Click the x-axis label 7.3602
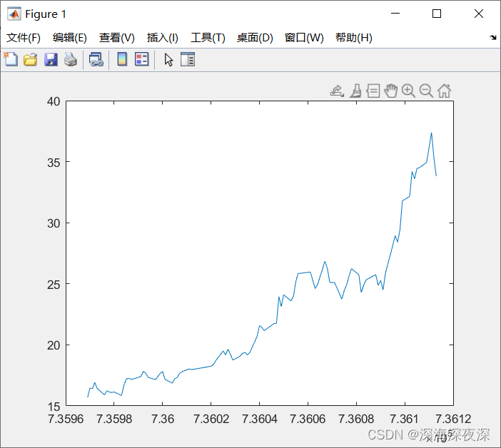The height and width of the screenshot is (448, 501). [x=211, y=419]
